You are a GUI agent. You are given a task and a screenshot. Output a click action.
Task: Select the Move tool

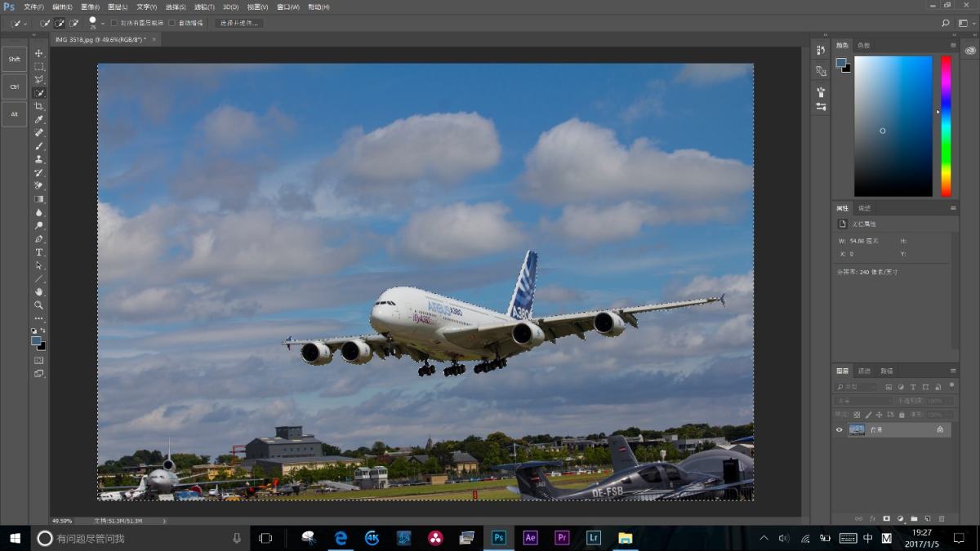coord(38,53)
